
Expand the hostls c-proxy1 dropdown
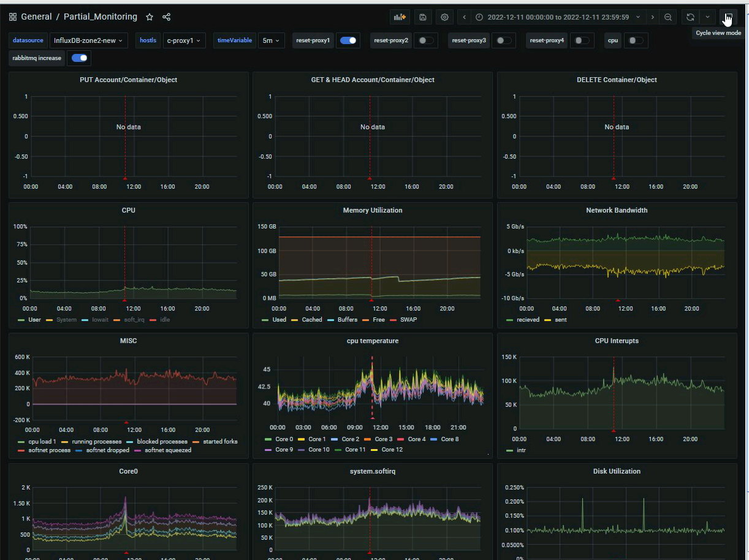[x=184, y=40]
